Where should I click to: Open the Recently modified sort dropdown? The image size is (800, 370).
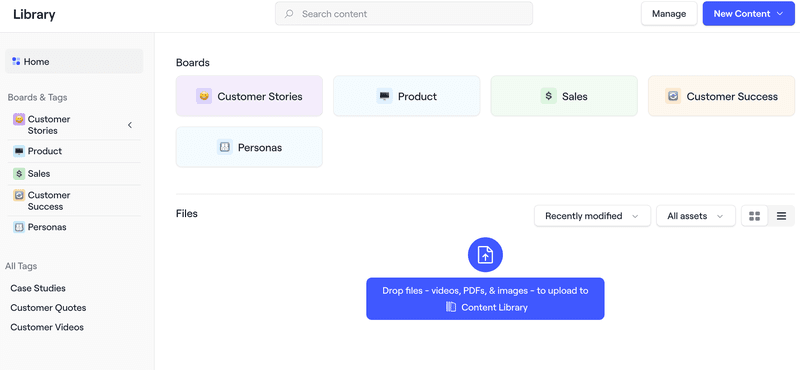pos(592,216)
